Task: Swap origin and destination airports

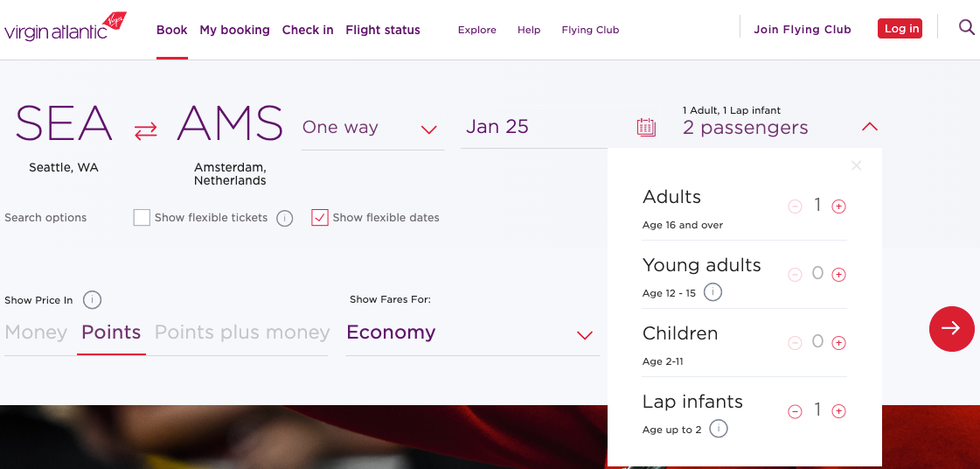Action: point(145,130)
